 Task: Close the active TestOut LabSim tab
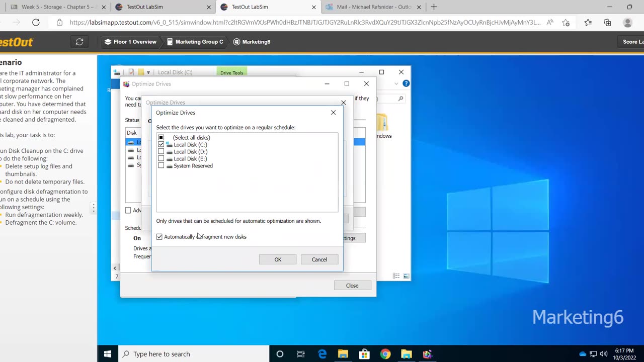pos(314,7)
